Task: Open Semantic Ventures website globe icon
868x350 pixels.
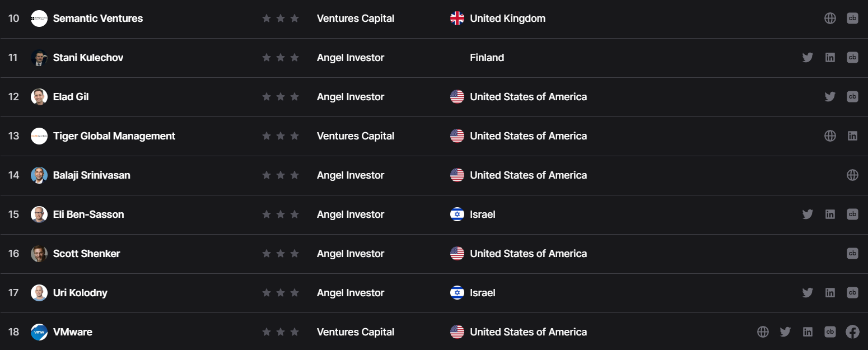Action: click(830, 18)
